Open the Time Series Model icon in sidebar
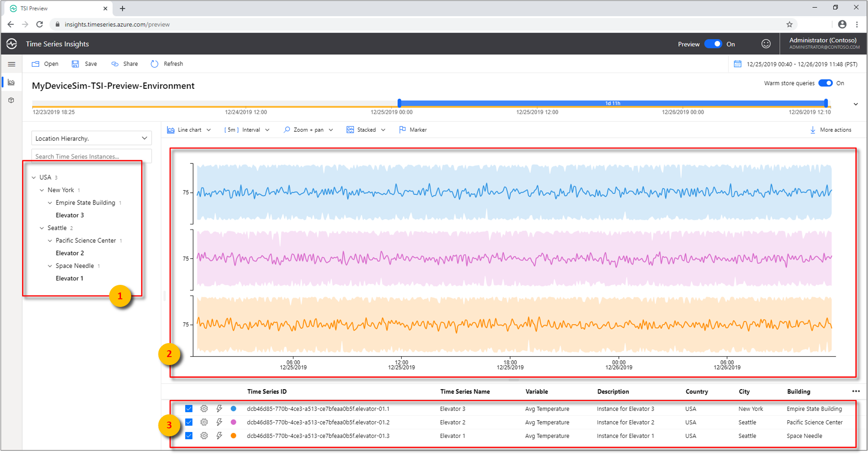This screenshot has width=868, height=455. (x=11, y=100)
